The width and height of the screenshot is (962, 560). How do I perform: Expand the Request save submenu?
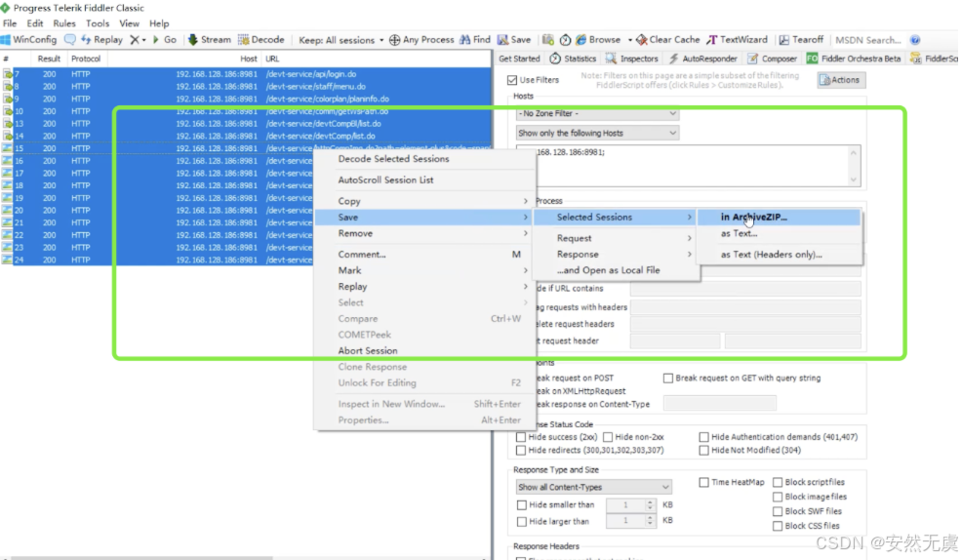pos(616,238)
